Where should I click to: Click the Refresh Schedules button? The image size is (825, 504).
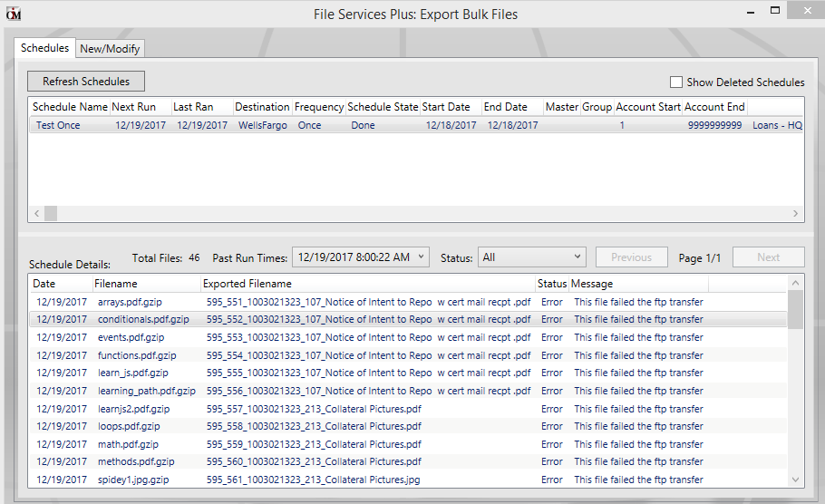pos(86,82)
